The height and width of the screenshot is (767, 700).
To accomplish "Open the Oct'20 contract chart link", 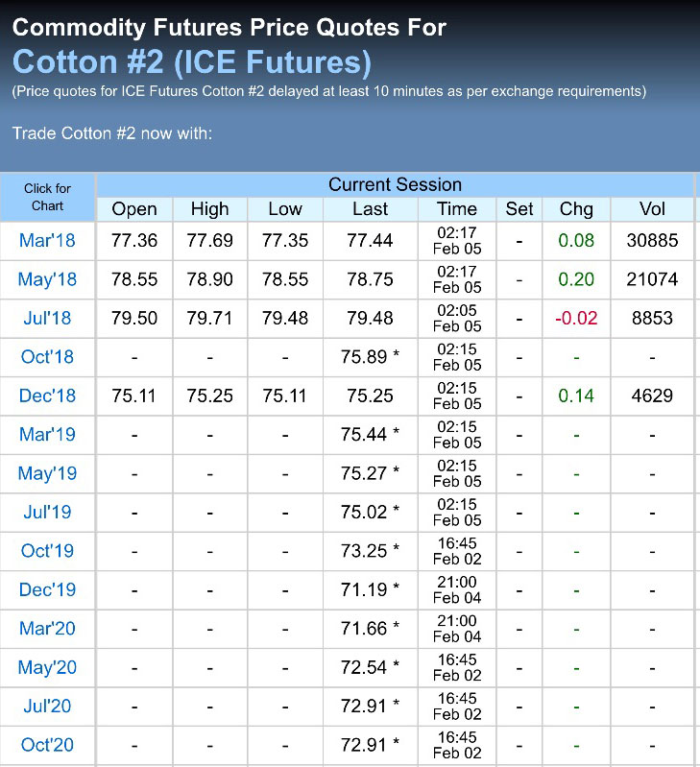I will click(x=47, y=745).
